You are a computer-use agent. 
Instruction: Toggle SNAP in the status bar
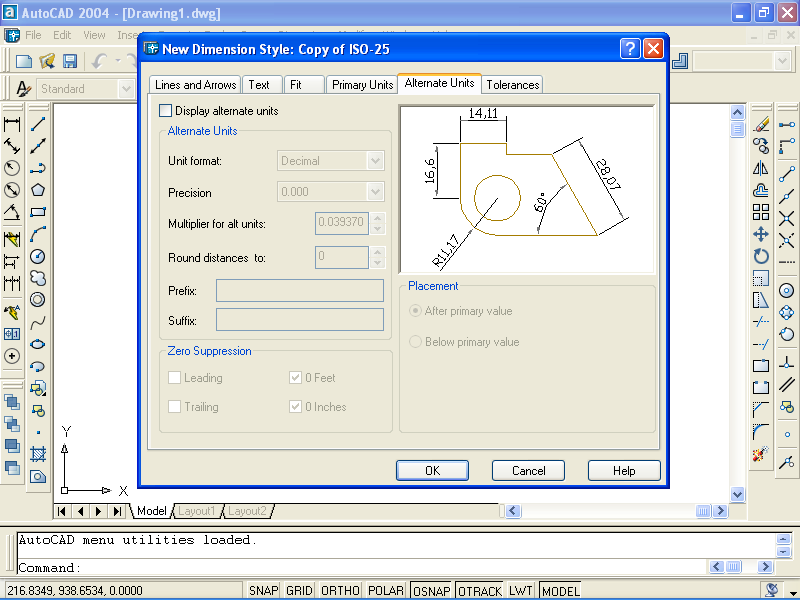pos(263,591)
